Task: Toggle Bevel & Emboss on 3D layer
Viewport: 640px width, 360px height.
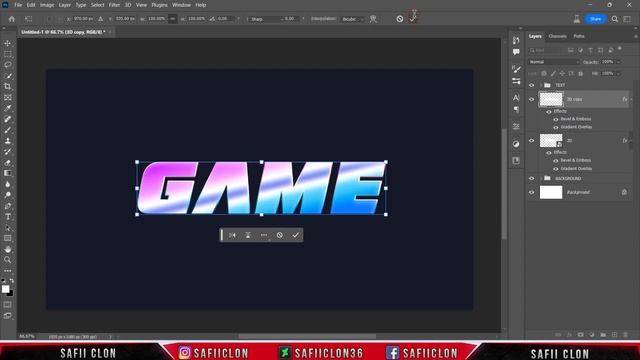Action: [556, 160]
